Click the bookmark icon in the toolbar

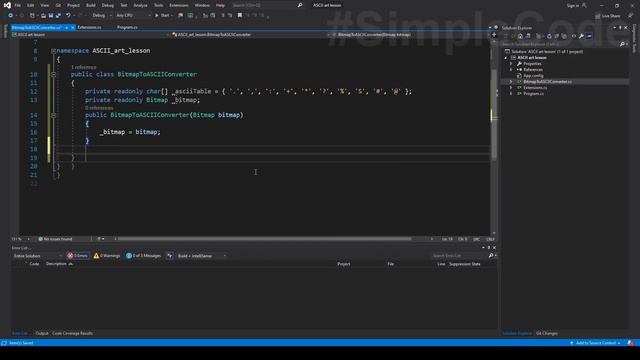click(x=240, y=16)
